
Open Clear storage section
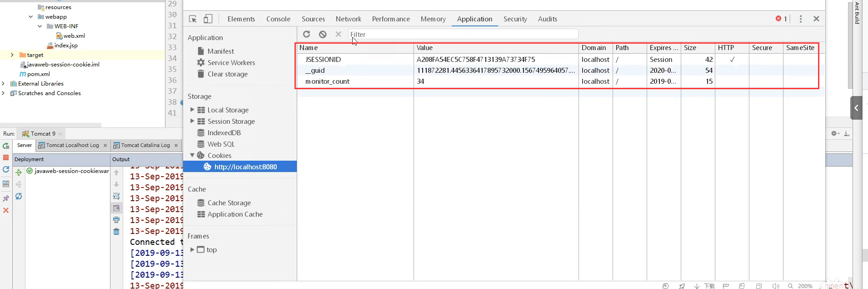(228, 74)
